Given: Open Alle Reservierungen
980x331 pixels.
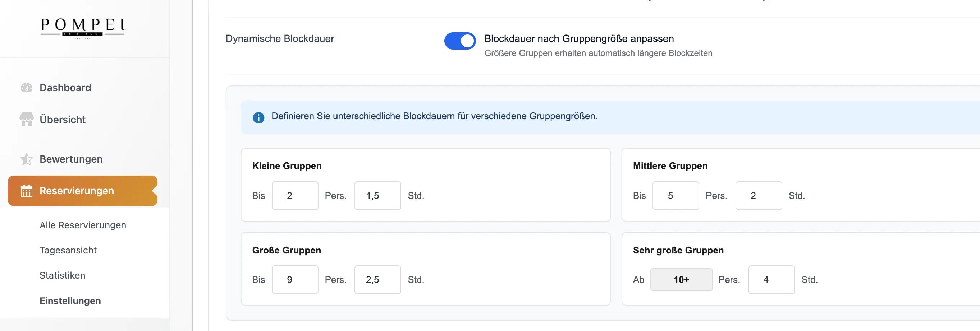Looking at the screenshot, I should click(83, 225).
